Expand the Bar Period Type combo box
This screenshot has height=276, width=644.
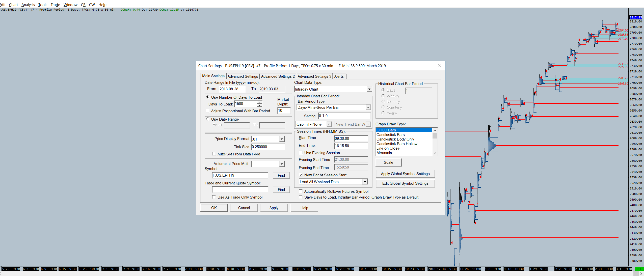tap(368, 107)
